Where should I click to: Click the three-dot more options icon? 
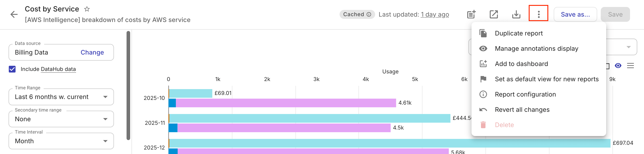tap(538, 14)
